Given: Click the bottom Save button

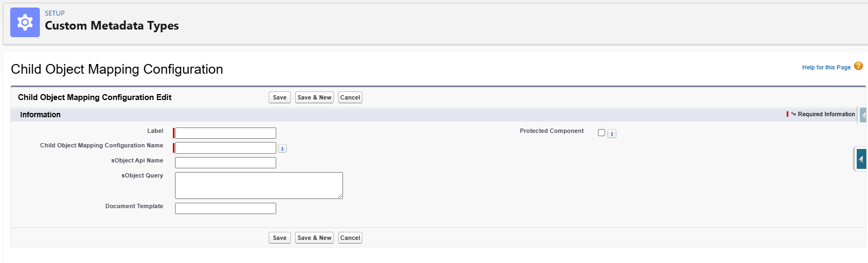Looking at the screenshot, I should coord(279,238).
